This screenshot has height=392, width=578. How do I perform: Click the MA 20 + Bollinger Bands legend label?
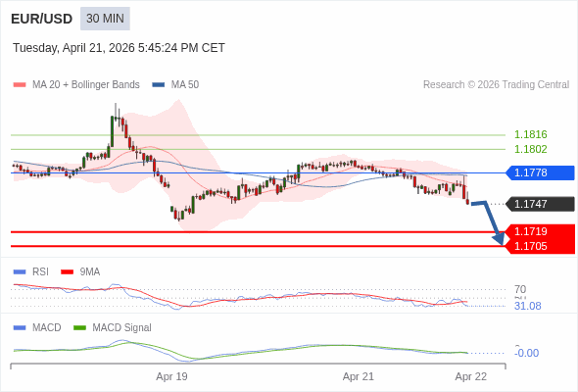tap(86, 85)
